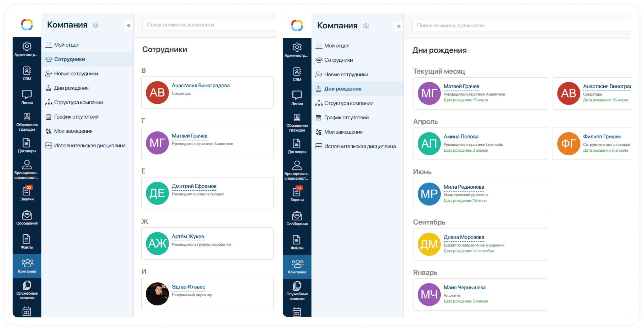Viewport: 644px width, 330px height.
Task: Select Структура компании in left panel menu
Action: pos(78,102)
